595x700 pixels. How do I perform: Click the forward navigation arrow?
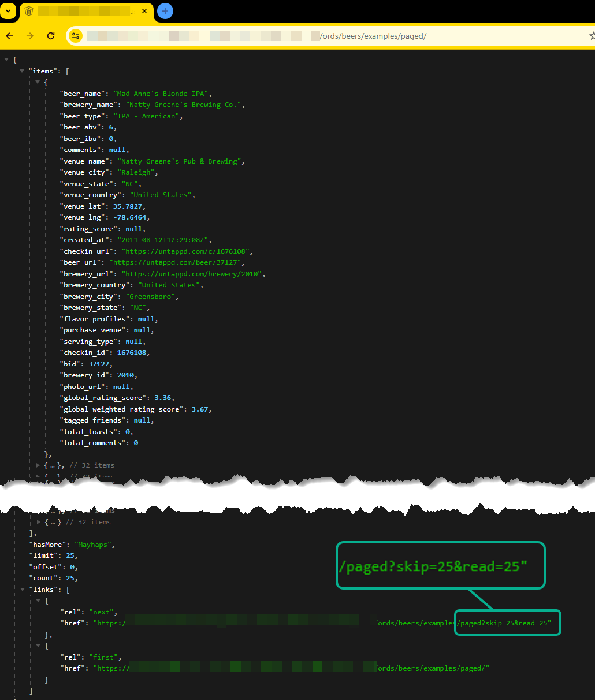pyautogui.click(x=30, y=36)
